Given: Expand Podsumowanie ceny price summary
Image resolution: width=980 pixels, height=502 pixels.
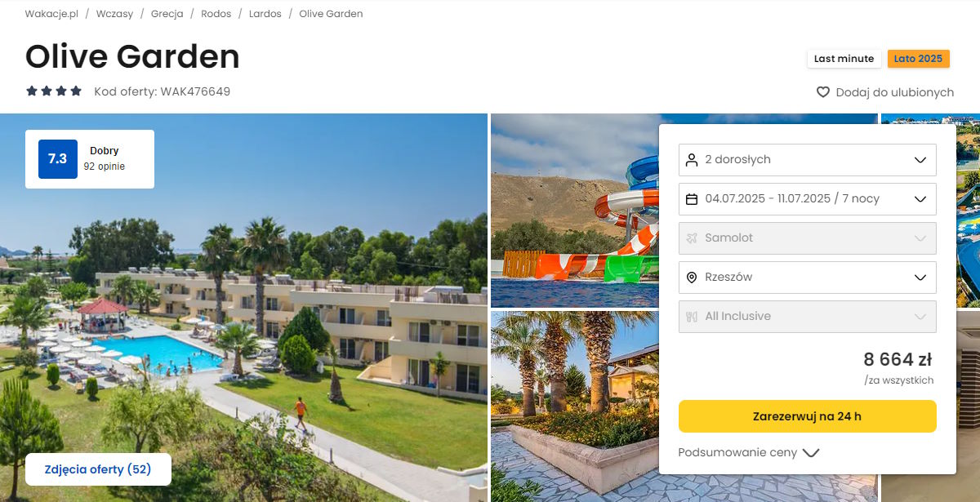Looking at the screenshot, I should click(748, 452).
